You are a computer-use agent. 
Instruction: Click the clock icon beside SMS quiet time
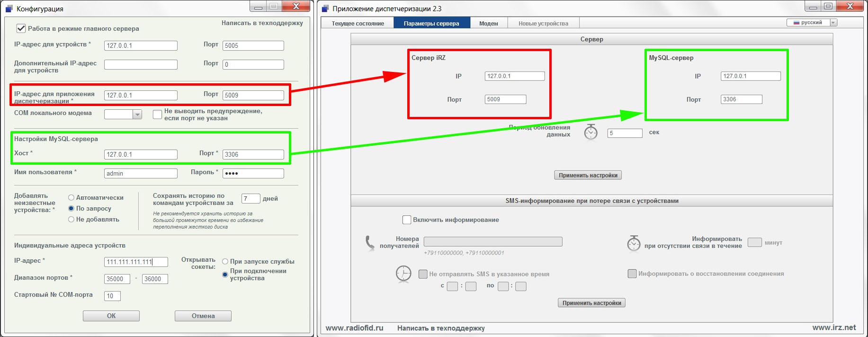[x=403, y=274]
